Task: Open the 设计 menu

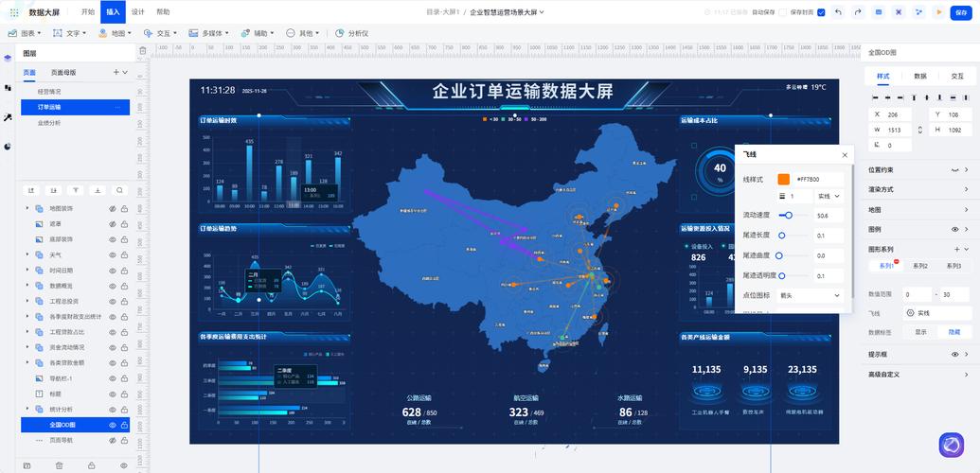Action: 138,12
